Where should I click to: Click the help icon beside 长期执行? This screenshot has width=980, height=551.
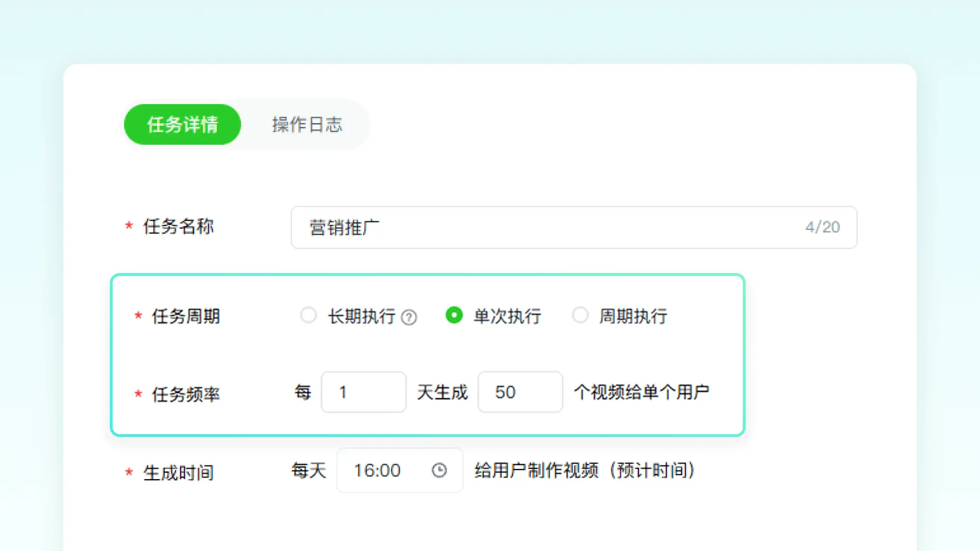[x=409, y=317]
